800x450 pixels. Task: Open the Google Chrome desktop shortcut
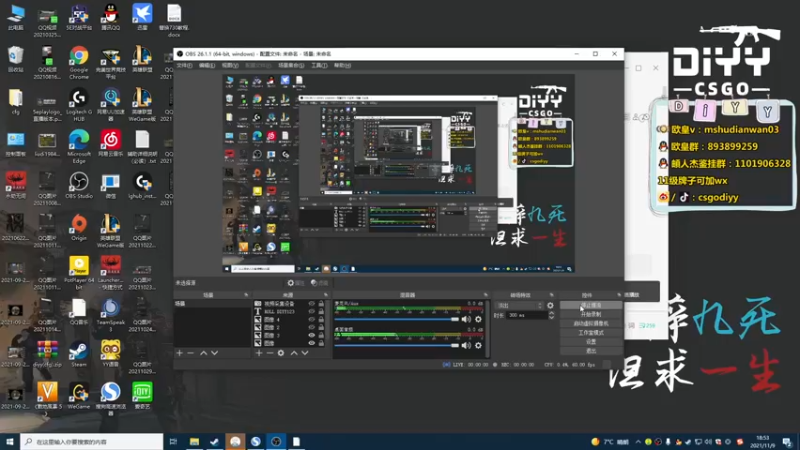click(79, 63)
